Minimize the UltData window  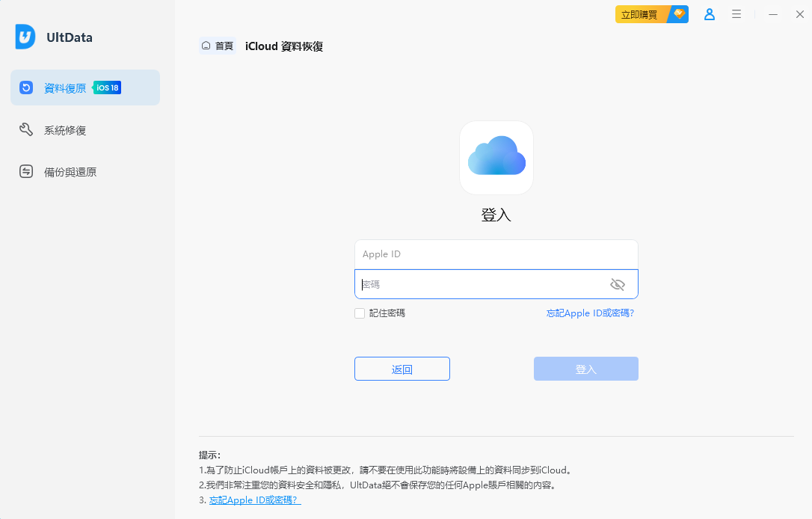773,14
